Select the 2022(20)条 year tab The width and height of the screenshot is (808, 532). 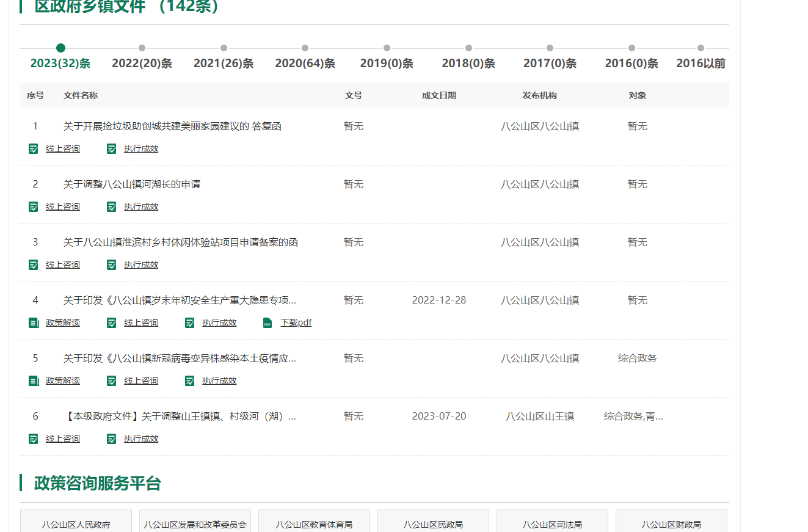point(142,64)
